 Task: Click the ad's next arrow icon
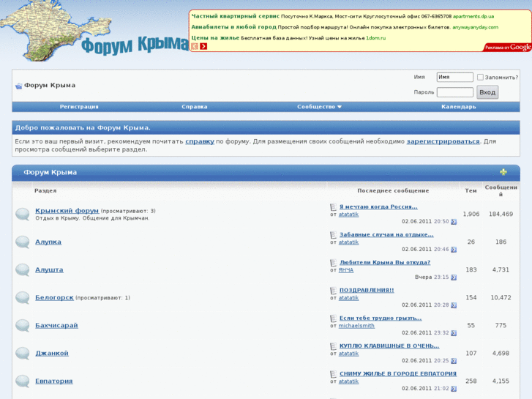click(x=203, y=46)
